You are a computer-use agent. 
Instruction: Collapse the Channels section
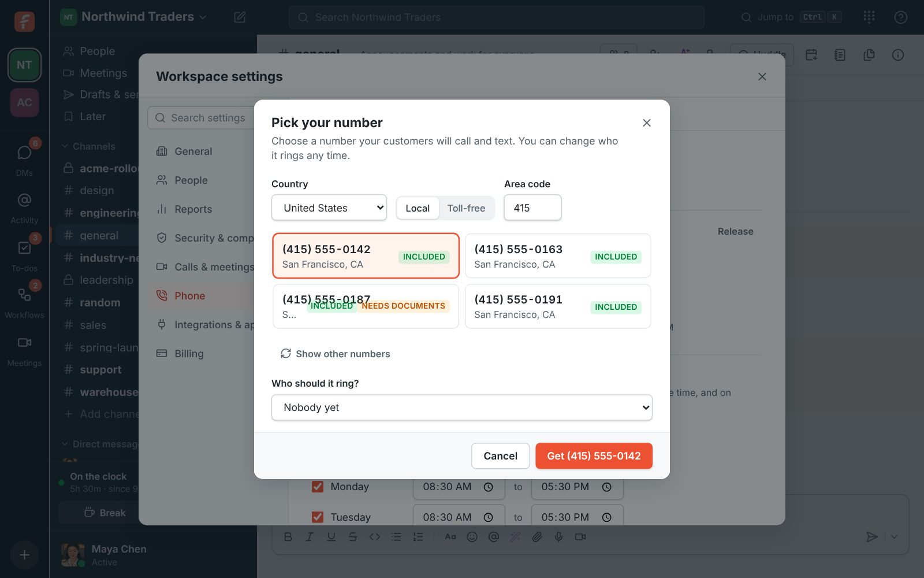click(89, 146)
